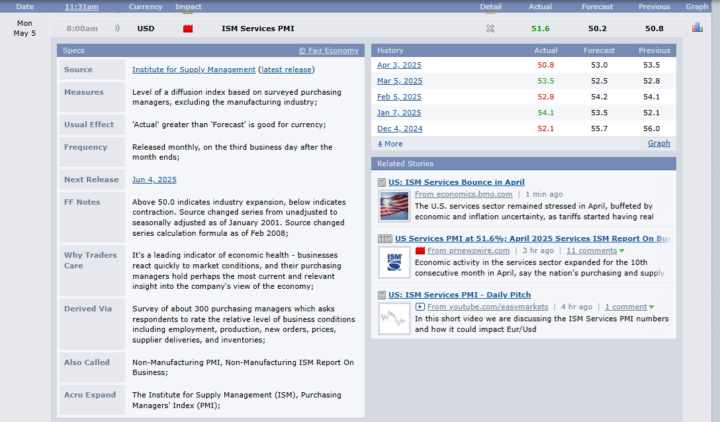
Task: Open From prnewswire.com source link
Action: coord(468,251)
